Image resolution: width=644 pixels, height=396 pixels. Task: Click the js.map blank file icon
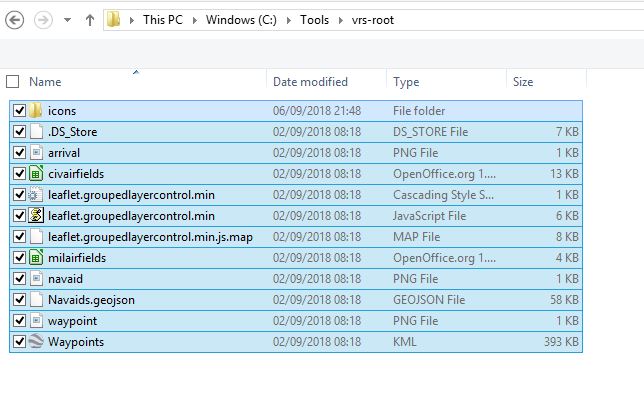(x=36, y=236)
